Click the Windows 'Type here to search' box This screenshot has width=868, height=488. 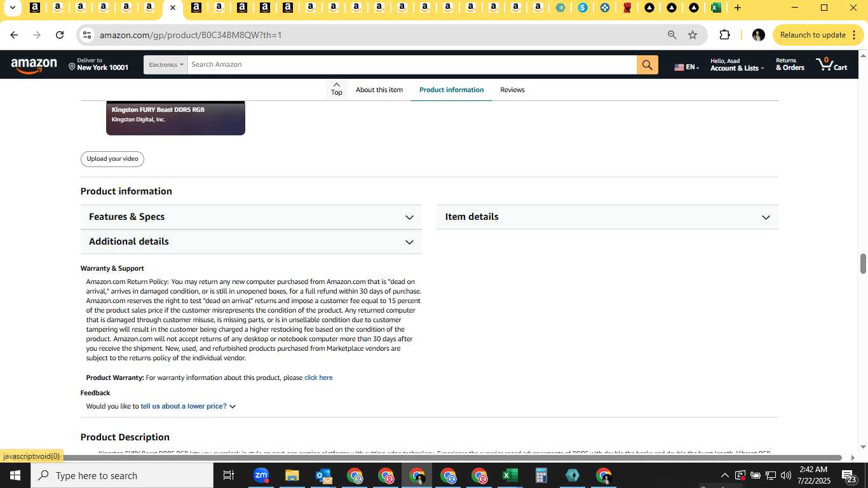coord(122,475)
